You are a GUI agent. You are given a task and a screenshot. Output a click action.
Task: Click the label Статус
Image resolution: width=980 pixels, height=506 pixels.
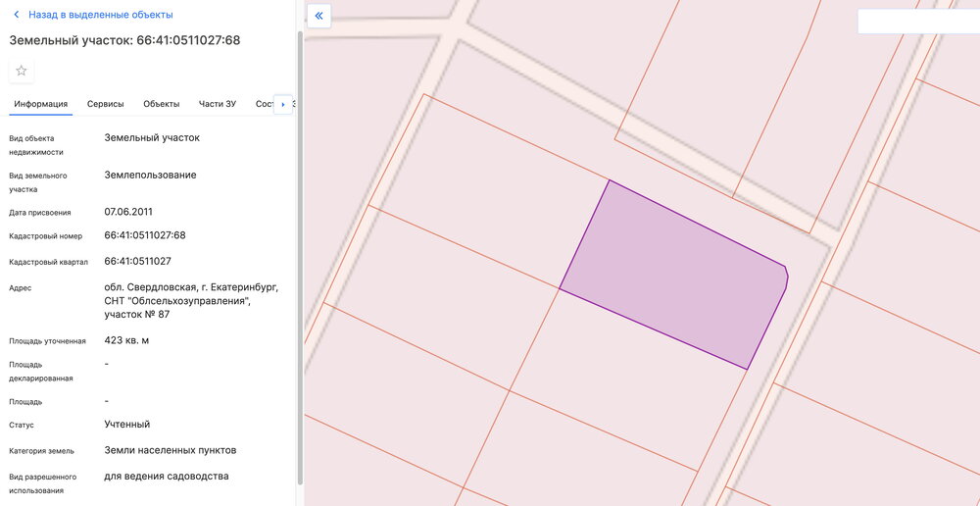pos(22,426)
